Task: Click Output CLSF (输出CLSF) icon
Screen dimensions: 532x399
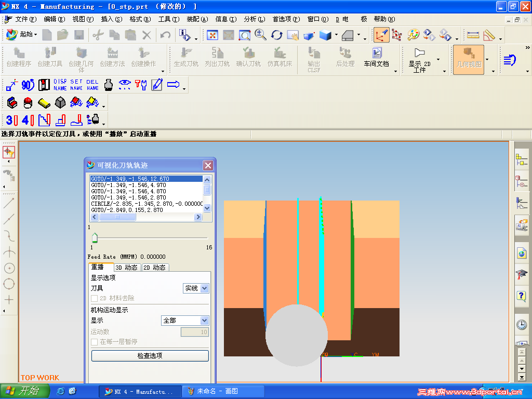Action: (x=314, y=60)
